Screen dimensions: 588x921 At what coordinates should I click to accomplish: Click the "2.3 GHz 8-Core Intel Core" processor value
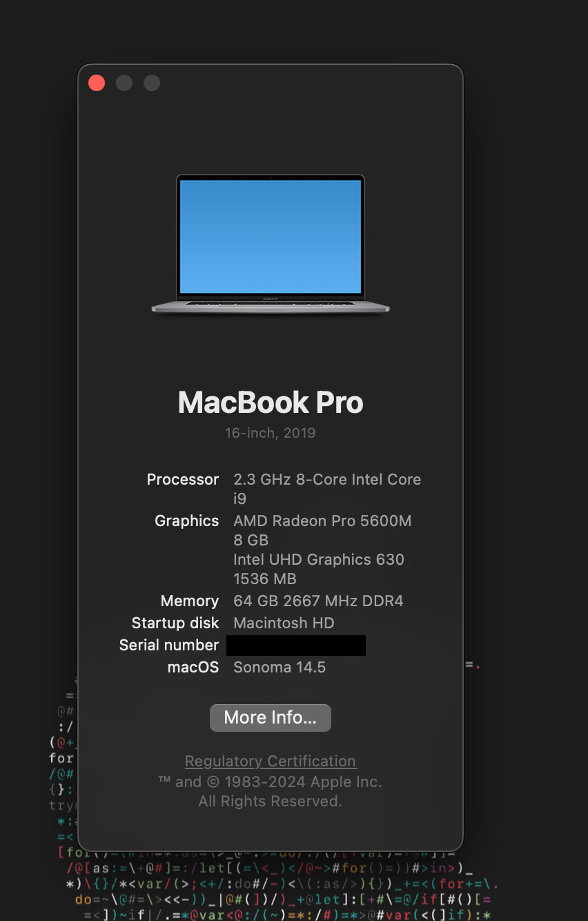pos(327,479)
